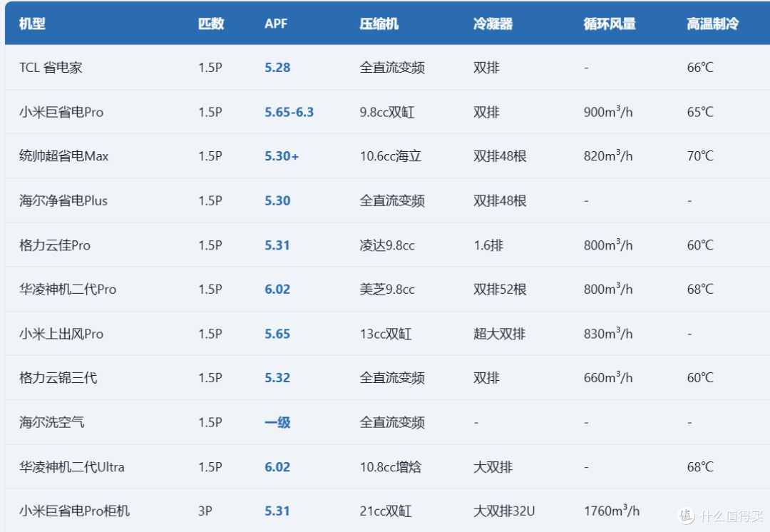Click 800m³/h in 华凌神机二代Pro row

[x=608, y=290]
